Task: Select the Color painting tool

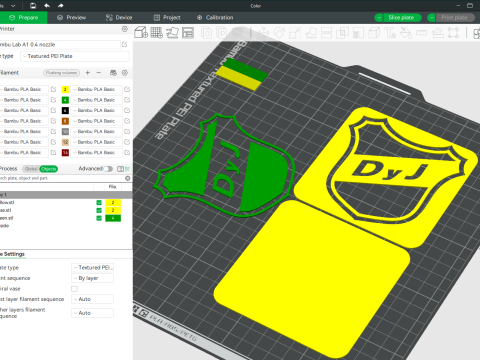Action: click(x=406, y=33)
